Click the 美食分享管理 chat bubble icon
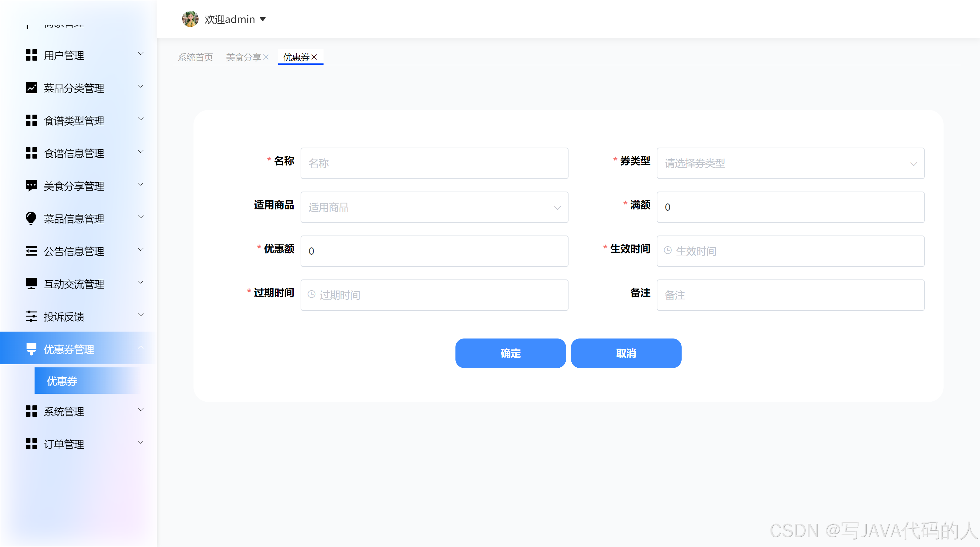Viewport: 980px width, 547px height. pos(31,186)
